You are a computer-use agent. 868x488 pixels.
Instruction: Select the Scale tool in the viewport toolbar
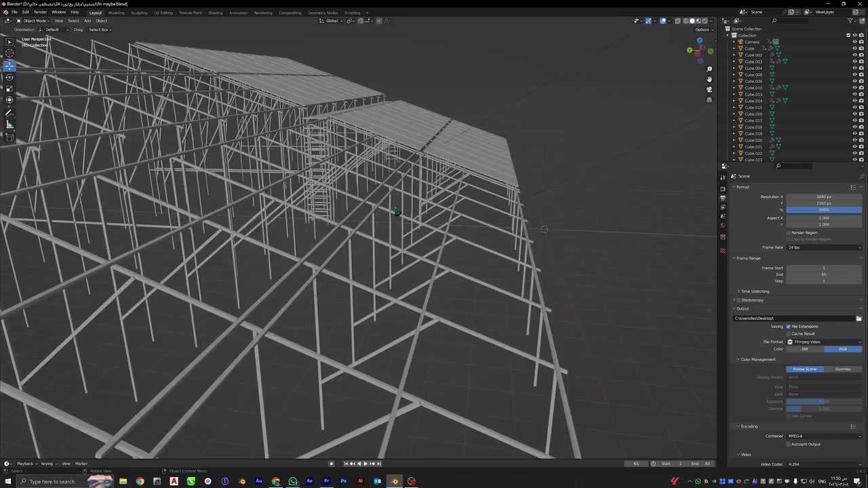(9, 89)
